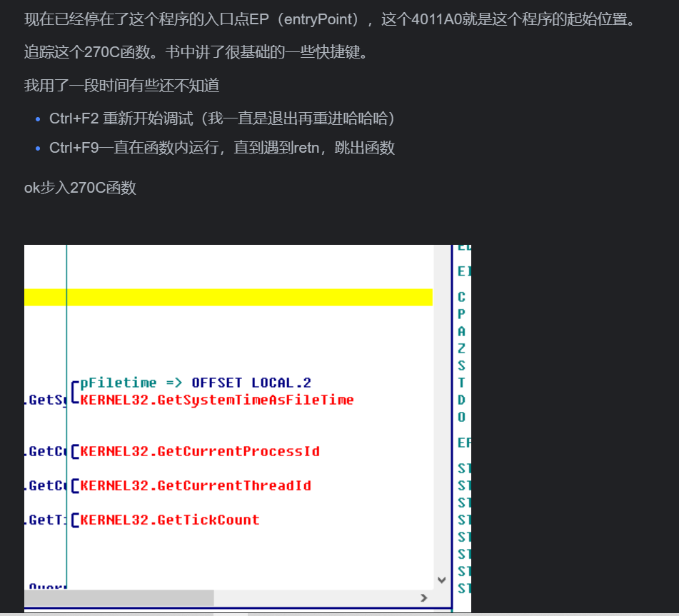
Task: Select the pFiletime => OFFSET LOCAL.2 line
Action: (196, 383)
